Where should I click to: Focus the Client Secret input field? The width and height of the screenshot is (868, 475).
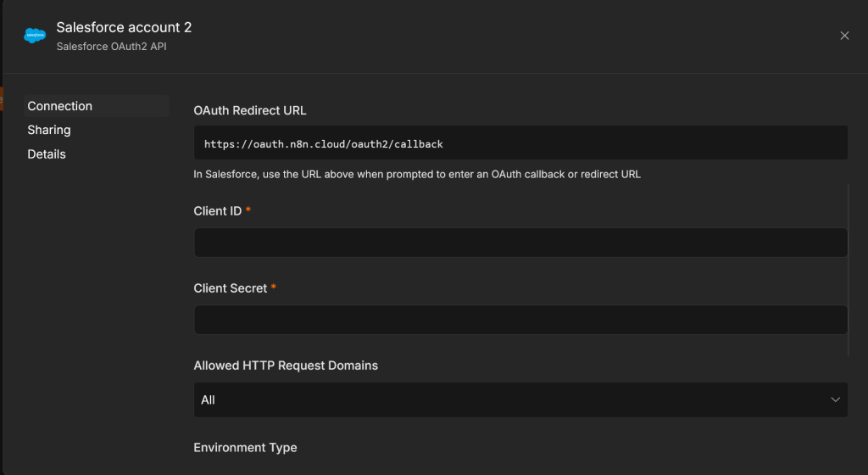coord(520,320)
